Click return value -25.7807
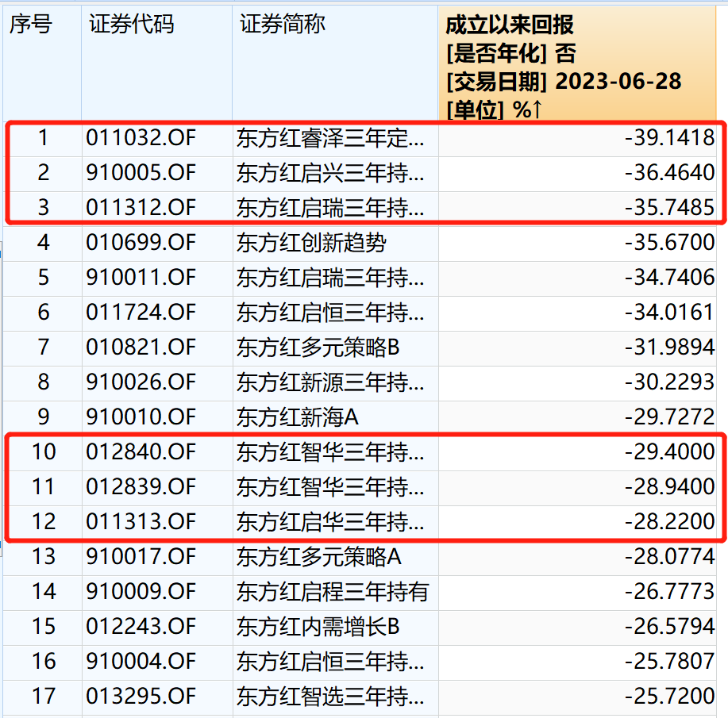Viewport: 728px width, 718px height. (x=669, y=662)
